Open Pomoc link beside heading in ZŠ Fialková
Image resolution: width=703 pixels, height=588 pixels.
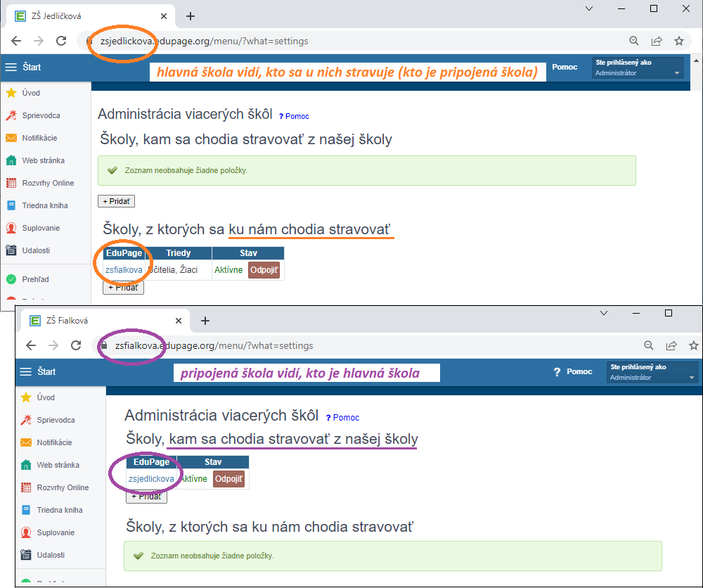(x=342, y=418)
